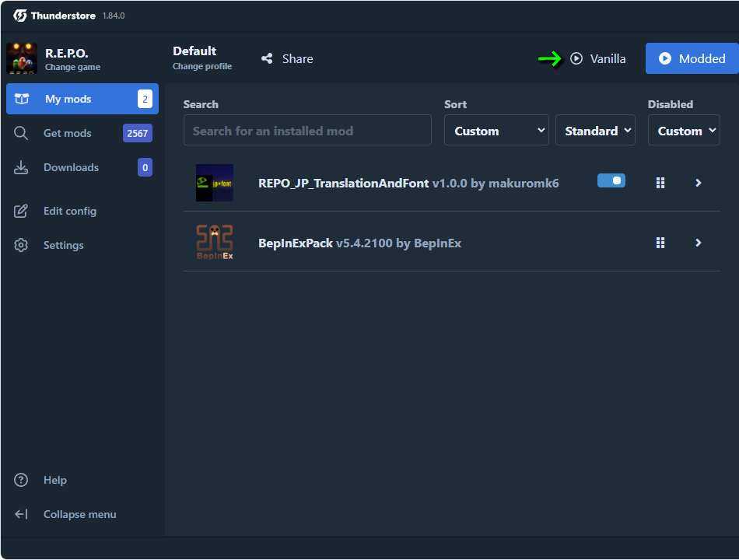
Task: Open Help in the sidebar
Action: coord(82,480)
